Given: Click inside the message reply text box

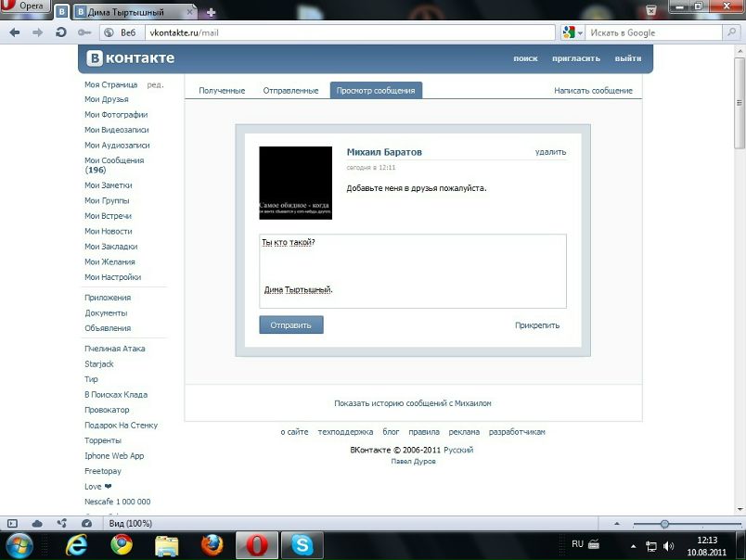Looking at the screenshot, I should 412,269.
